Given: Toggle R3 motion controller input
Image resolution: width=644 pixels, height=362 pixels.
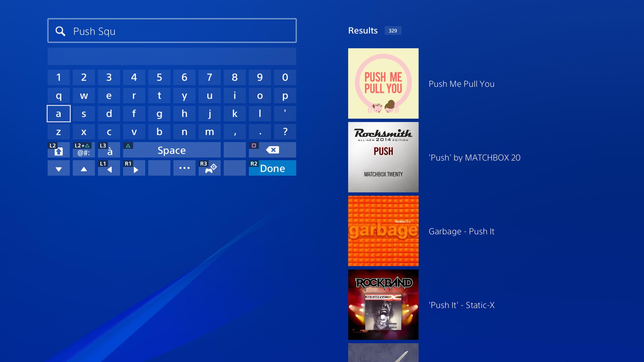Looking at the screenshot, I should click(209, 168).
